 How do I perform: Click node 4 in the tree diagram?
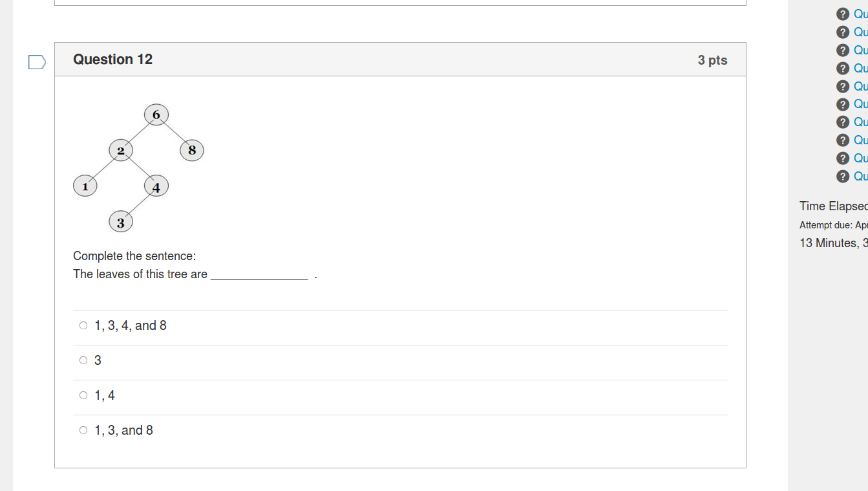(156, 187)
